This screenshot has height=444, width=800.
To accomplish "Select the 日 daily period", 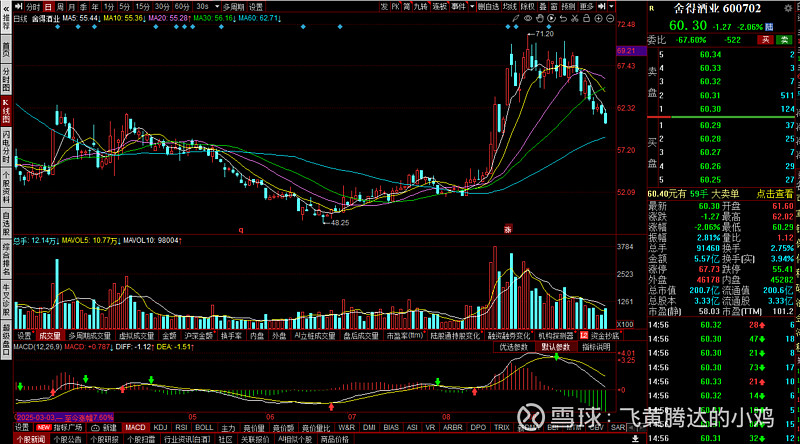I will [48, 7].
